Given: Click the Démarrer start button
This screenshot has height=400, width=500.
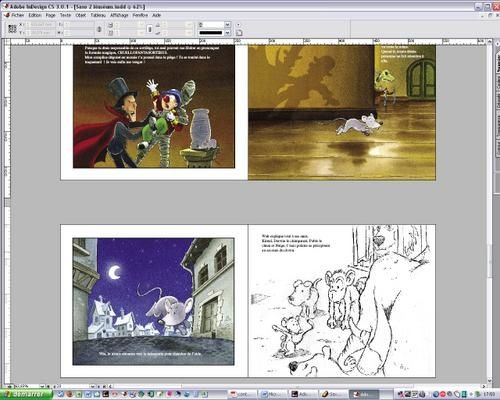Looking at the screenshot, I should tap(26, 394).
